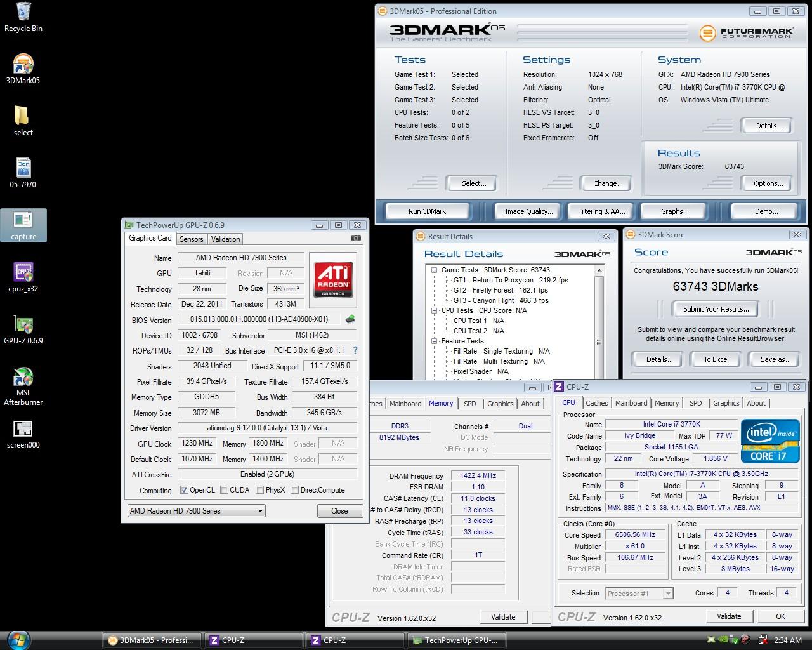Click Close button in GPU-Z
This screenshot has width=812, height=650.
[339, 511]
